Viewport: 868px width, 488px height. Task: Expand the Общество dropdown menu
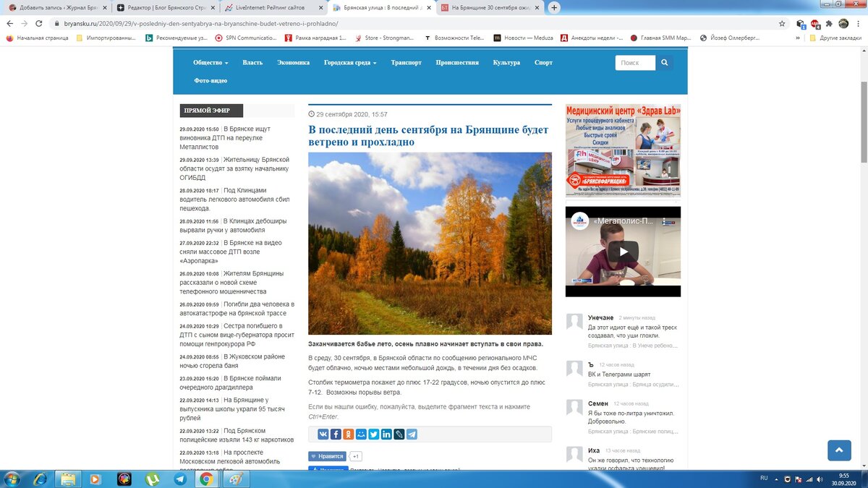pos(210,63)
